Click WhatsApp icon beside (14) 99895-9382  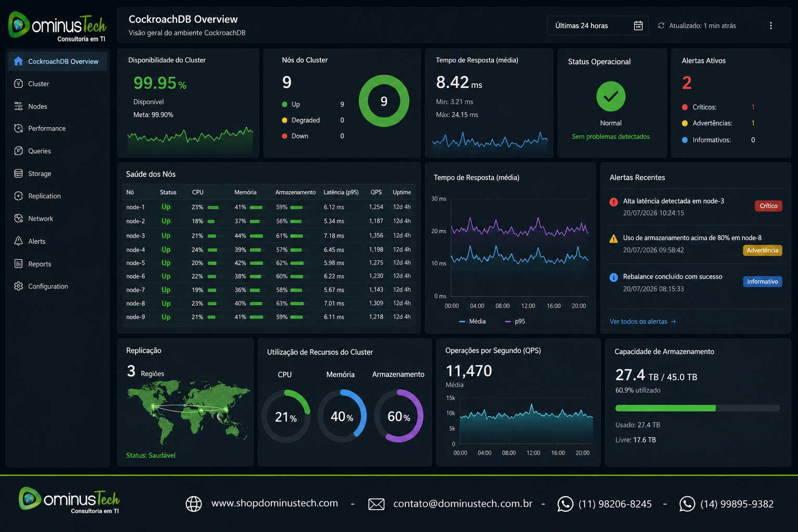click(x=687, y=504)
